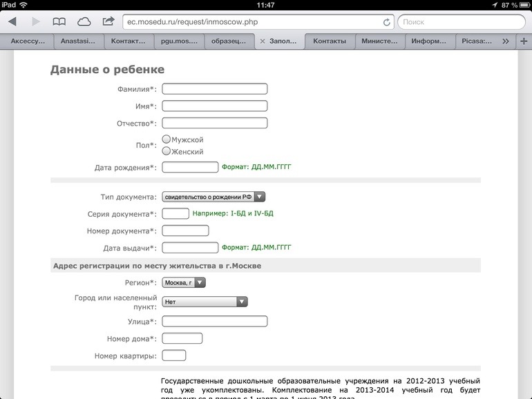Click the Фамилия input field

coord(214,89)
